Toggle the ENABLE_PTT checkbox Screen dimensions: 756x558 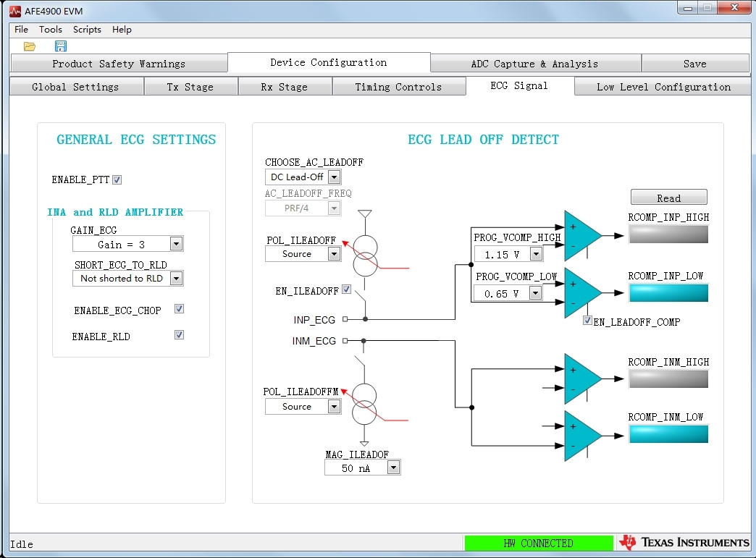tap(117, 179)
